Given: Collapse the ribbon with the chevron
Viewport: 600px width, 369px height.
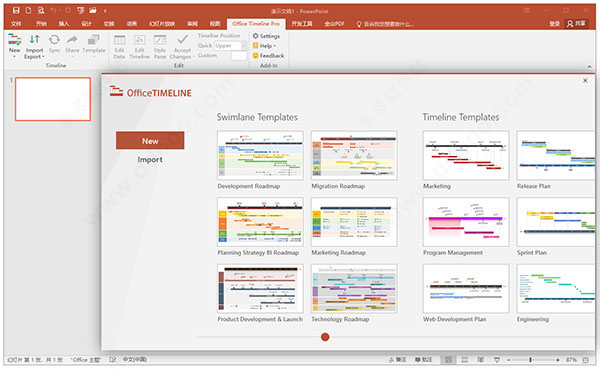Looking at the screenshot, I should 589,66.
